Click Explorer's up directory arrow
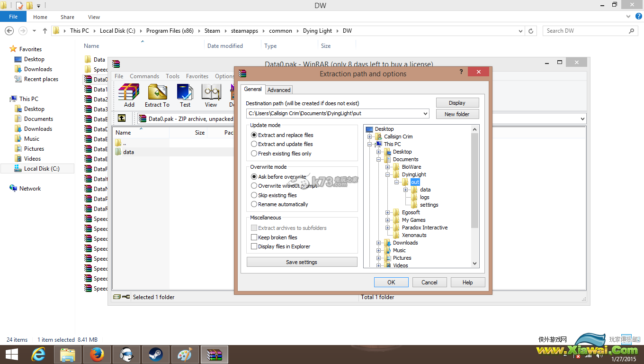The width and height of the screenshot is (644, 364). coord(45,31)
